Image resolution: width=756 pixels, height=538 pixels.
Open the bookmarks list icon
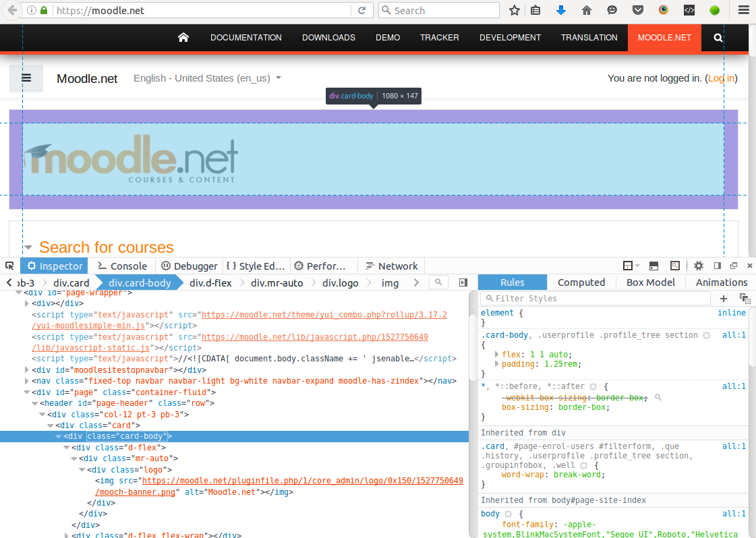(x=535, y=10)
